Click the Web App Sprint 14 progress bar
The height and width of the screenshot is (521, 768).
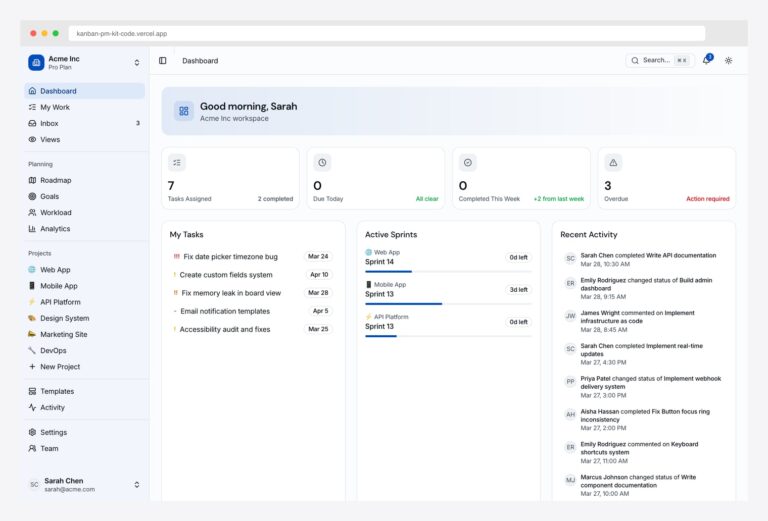click(448, 271)
